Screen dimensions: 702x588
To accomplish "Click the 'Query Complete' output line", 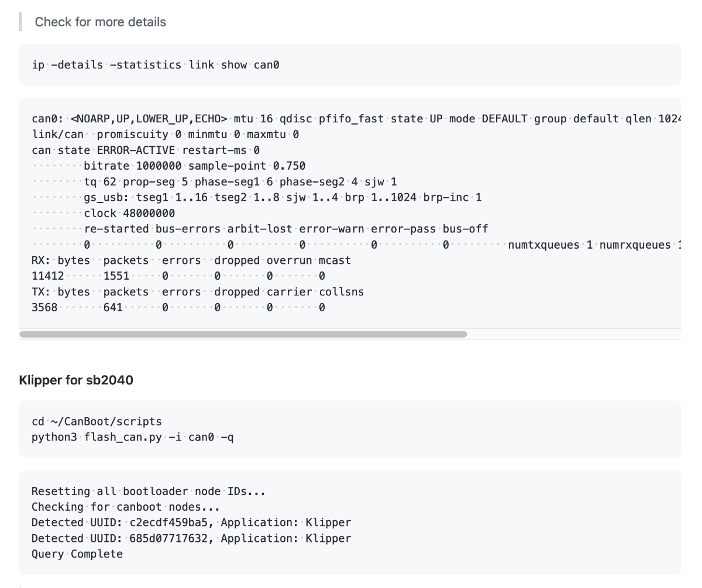I will point(77,554).
